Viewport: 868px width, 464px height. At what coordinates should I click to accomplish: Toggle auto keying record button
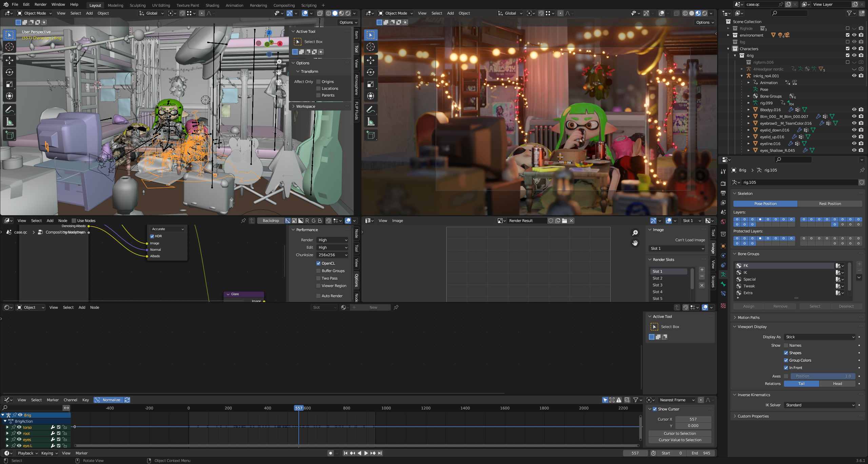point(331,453)
